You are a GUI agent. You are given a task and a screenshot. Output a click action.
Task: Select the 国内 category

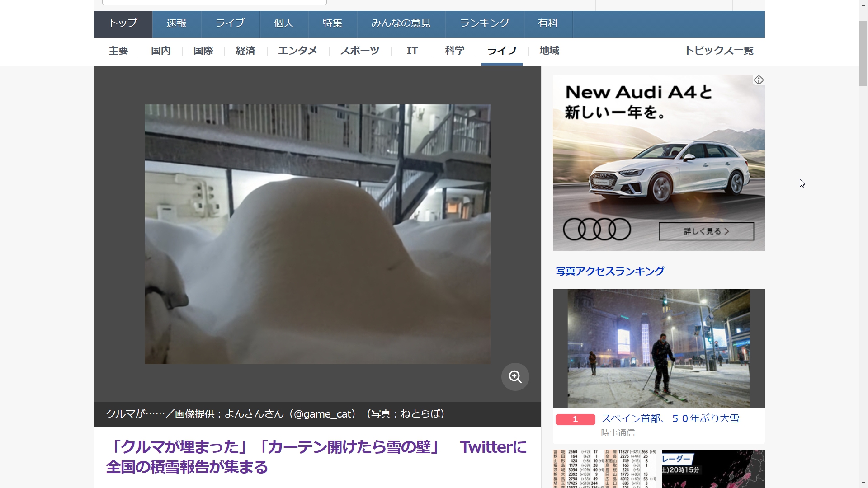pyautogui.click(x=160, y=51)
